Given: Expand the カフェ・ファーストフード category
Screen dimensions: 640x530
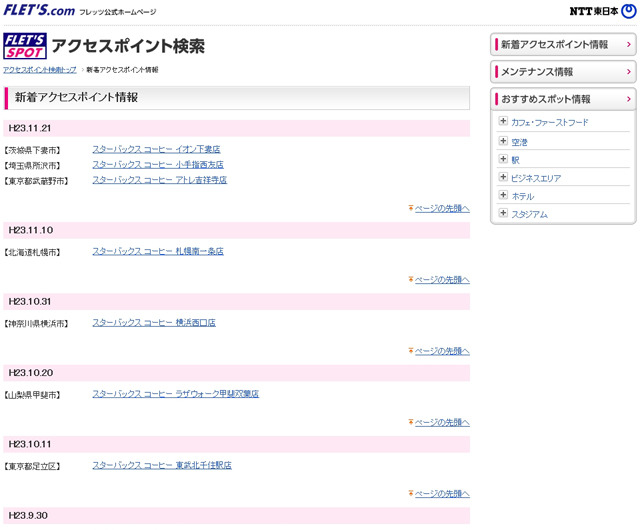Looking at the screenshot, I should tap(503, 121).
